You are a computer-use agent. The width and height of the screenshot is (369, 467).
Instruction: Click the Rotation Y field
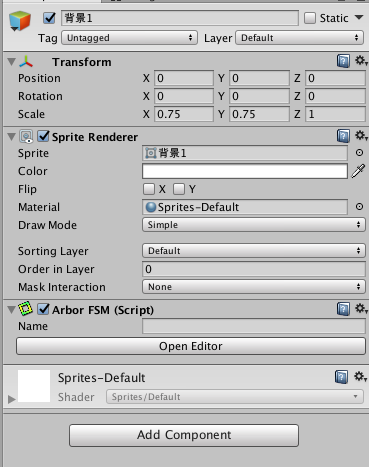click(x=259, y=96)
